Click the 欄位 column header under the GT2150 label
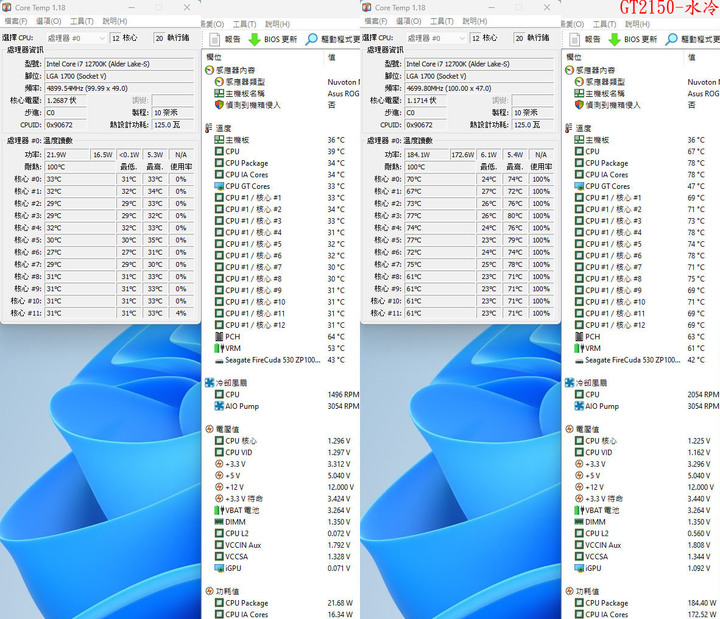 [x=574, y=57]
